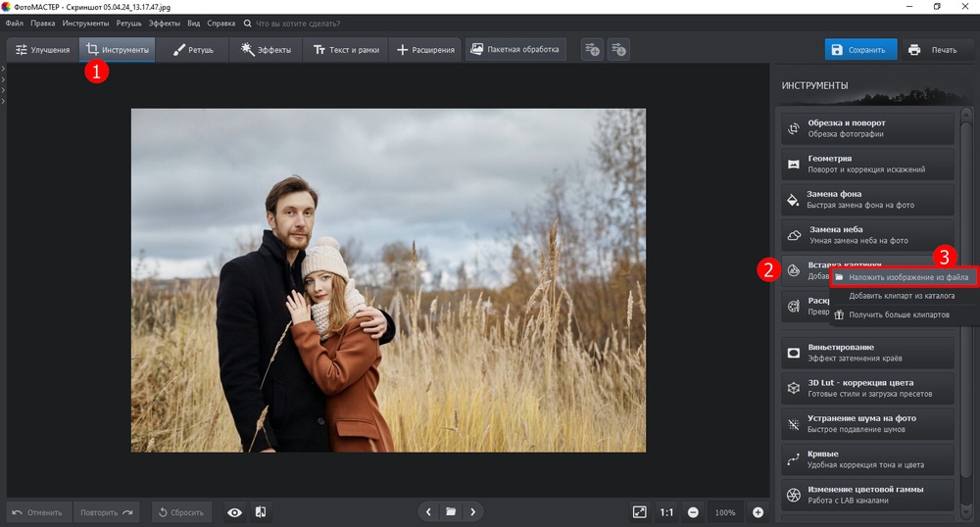Go to the previous photo arrow
980x527 pixels.
click(x=428, y=512)
